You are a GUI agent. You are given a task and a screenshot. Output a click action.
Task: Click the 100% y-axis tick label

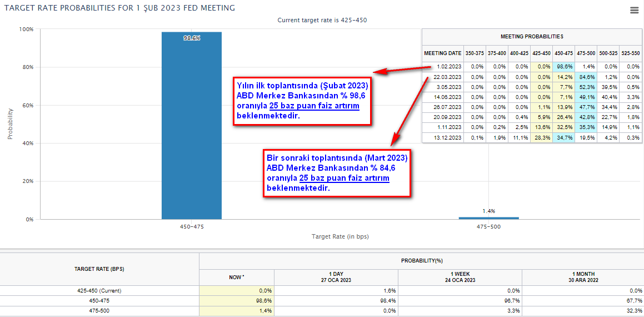pos(26,29)
